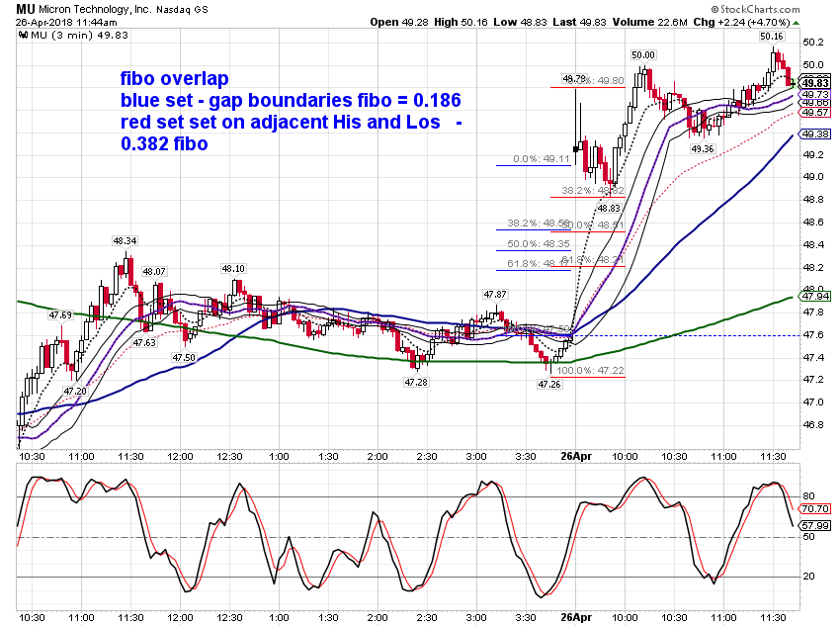Select the "Open 49.28" header value
The image size is (840, 626).
(x=399, y=22)
